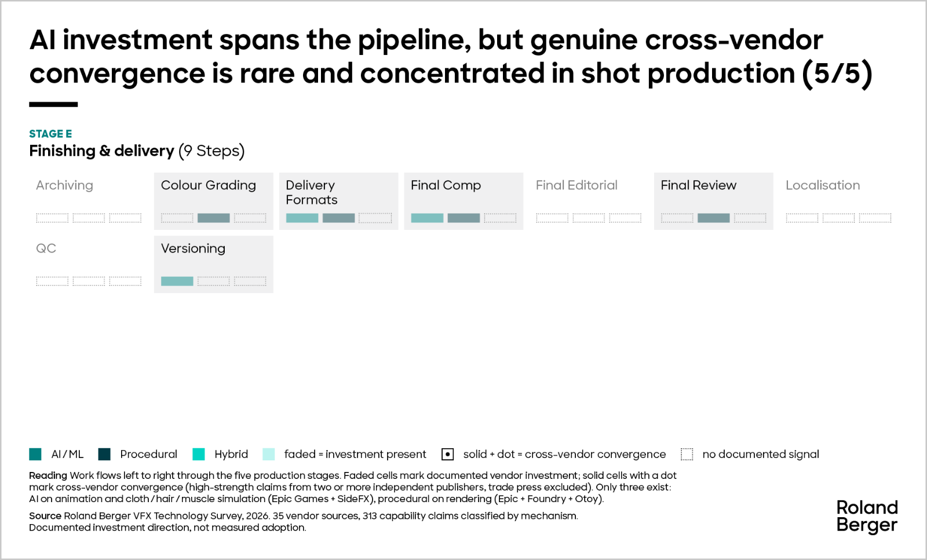
Task: Click the AI/ML teal legend swatch
Action: click(x=35, y=454)
